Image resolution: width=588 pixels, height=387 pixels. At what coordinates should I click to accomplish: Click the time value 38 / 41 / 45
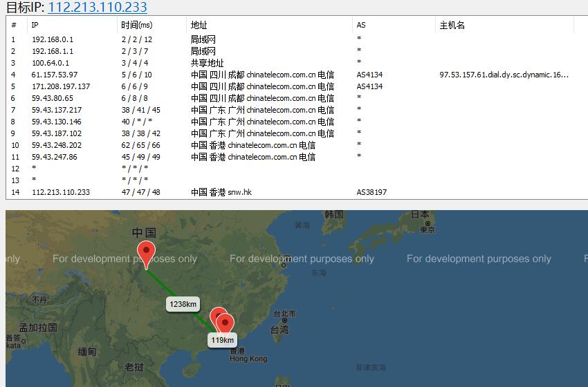(141, 110)
